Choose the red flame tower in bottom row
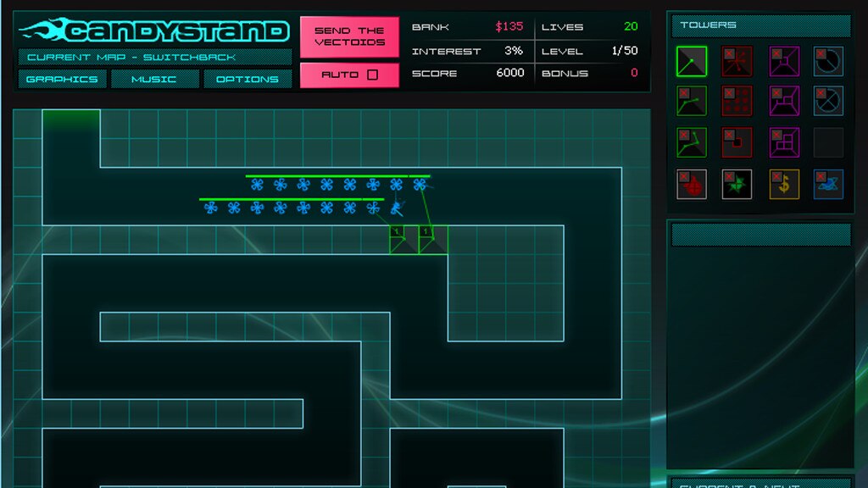Viewport: 868px width, 488px height. [692, 184]
